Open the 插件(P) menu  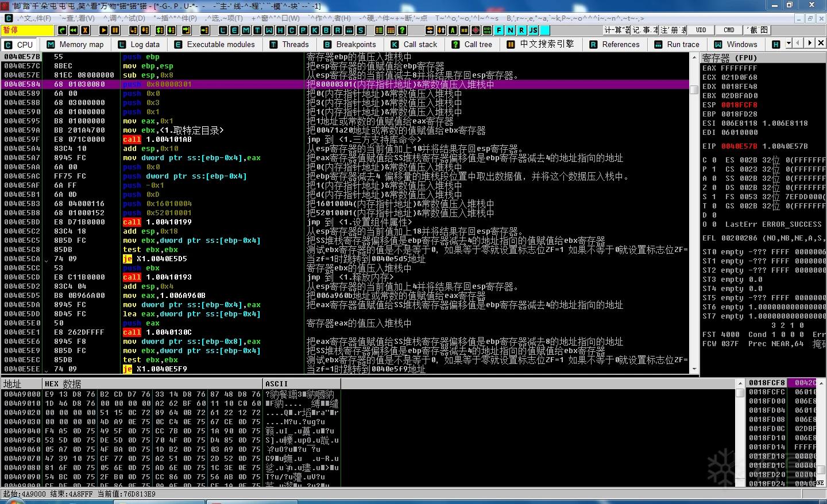pyautogui.click(x=175, y=18)
